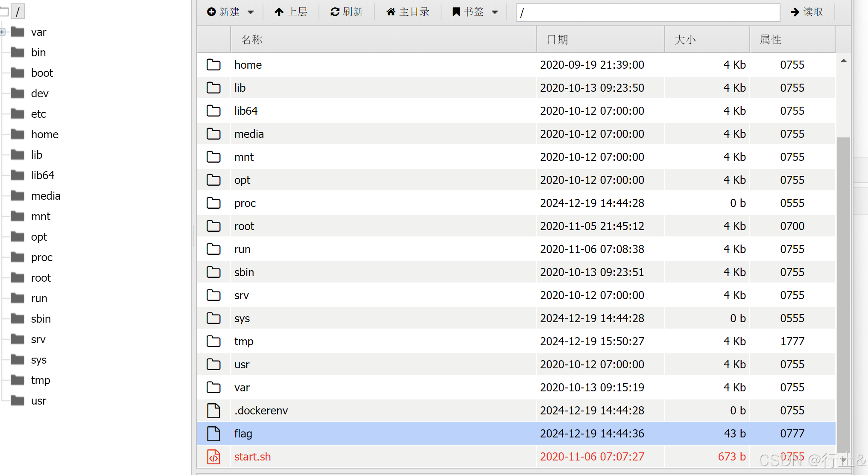The image size is (868, 475).
Task: Click the start.sh script file icon
Action: [213, 457]
